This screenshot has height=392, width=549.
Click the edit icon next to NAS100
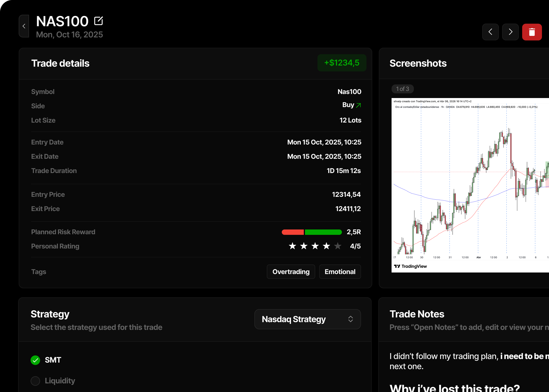(98, 21)
